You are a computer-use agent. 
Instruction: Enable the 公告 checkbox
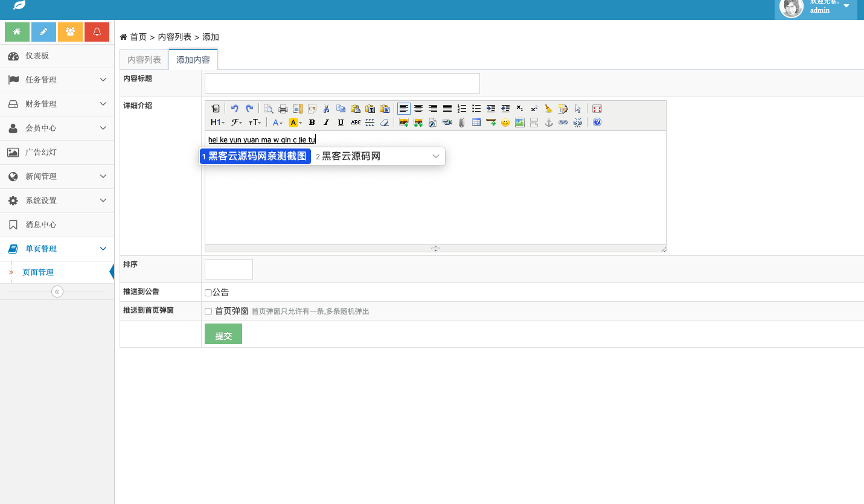tap(208, 293)
